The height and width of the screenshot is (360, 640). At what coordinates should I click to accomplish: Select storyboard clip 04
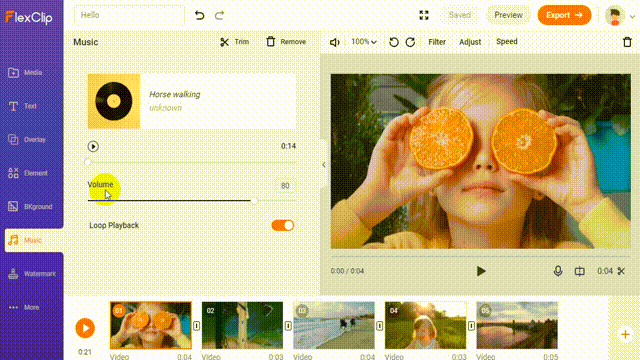(425, 325)
